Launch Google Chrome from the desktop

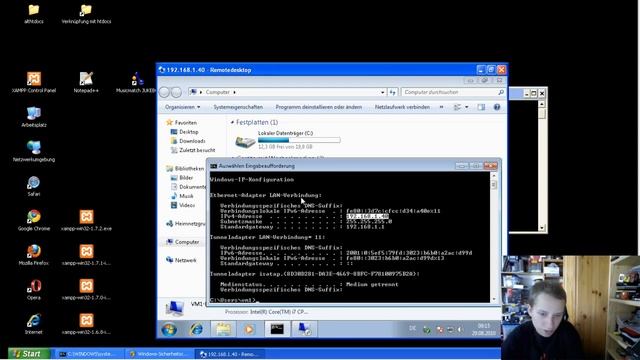tap(34, 220)
